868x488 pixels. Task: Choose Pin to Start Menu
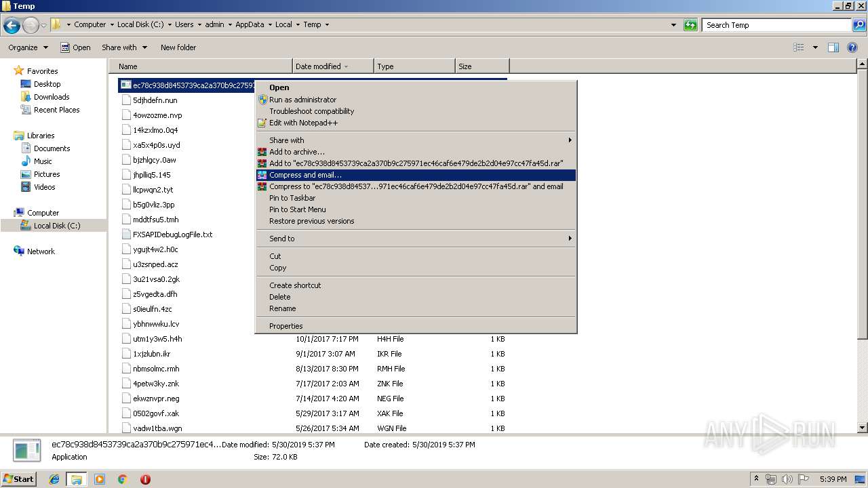coord(416,209)
